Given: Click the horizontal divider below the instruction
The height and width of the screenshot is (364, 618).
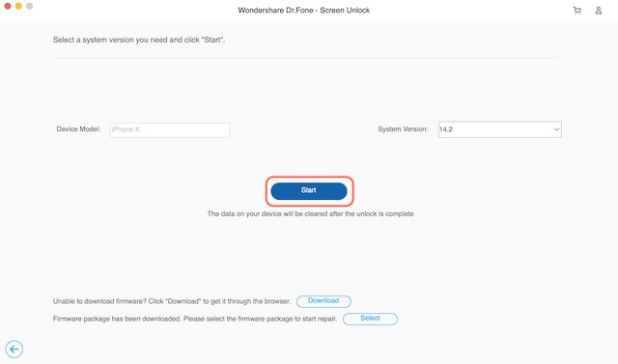Looking at the screenshot, I should click(x=308, y=58).
